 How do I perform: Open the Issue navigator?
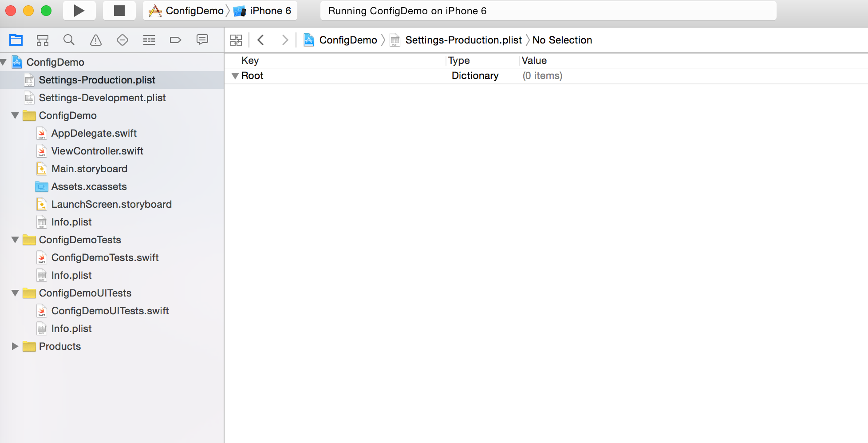[x=95, y=40]
